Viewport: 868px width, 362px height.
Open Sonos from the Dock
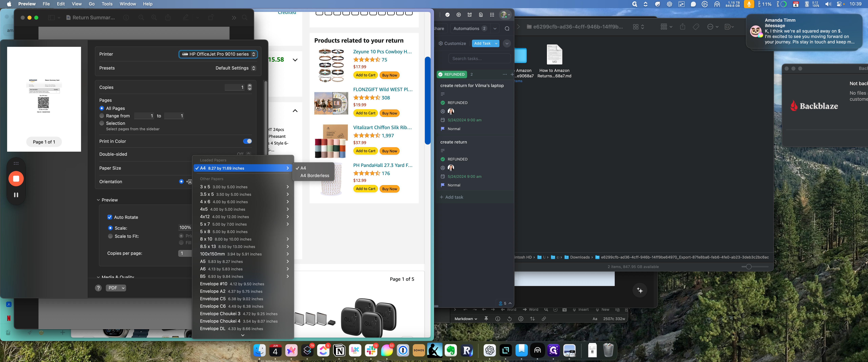pos(419,350)
